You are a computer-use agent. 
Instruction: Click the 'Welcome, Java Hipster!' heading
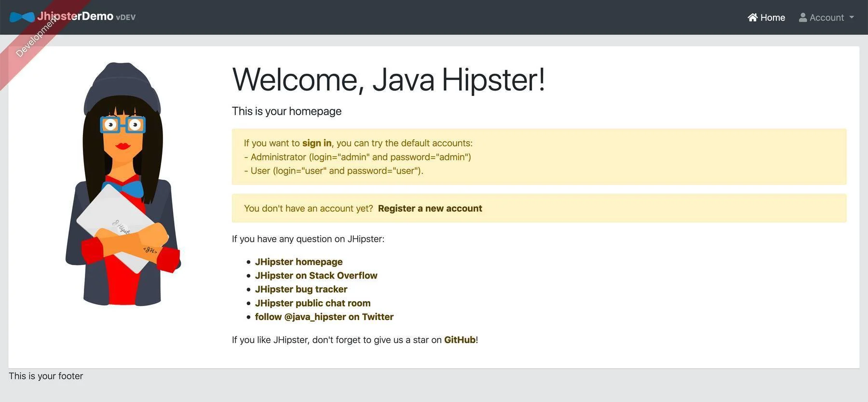coord(388,80)
